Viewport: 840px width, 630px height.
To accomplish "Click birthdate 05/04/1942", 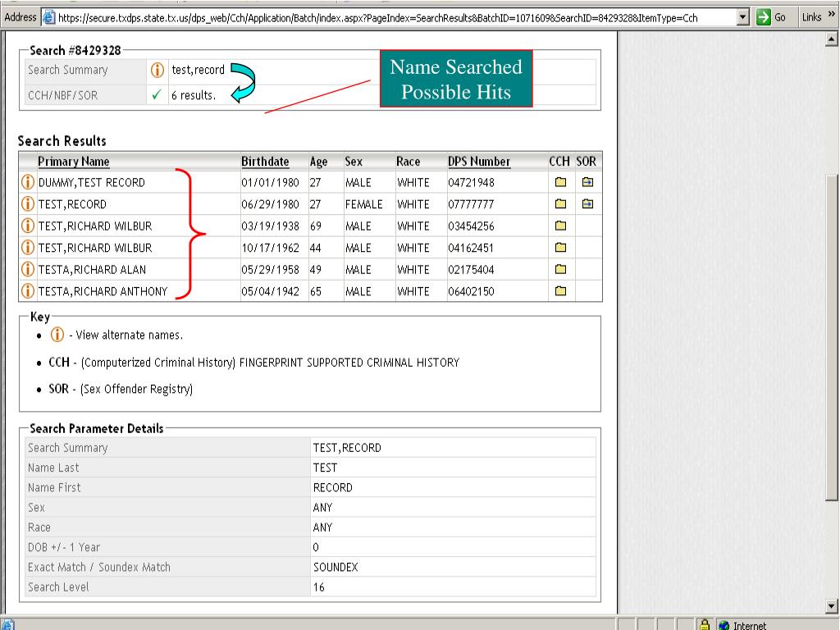I will (270, 291).
